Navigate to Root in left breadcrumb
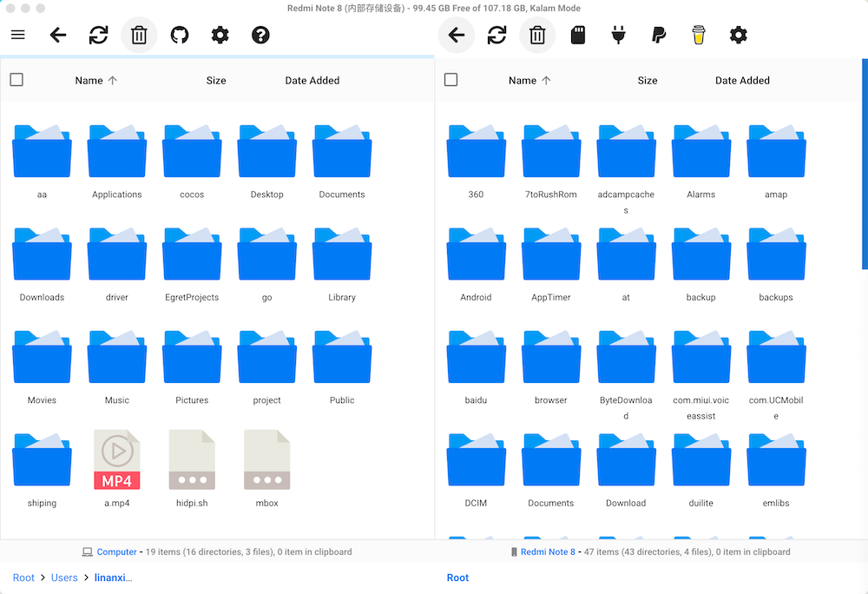The height and width of the screenshot is (594, 868). [x=23, y=577]
